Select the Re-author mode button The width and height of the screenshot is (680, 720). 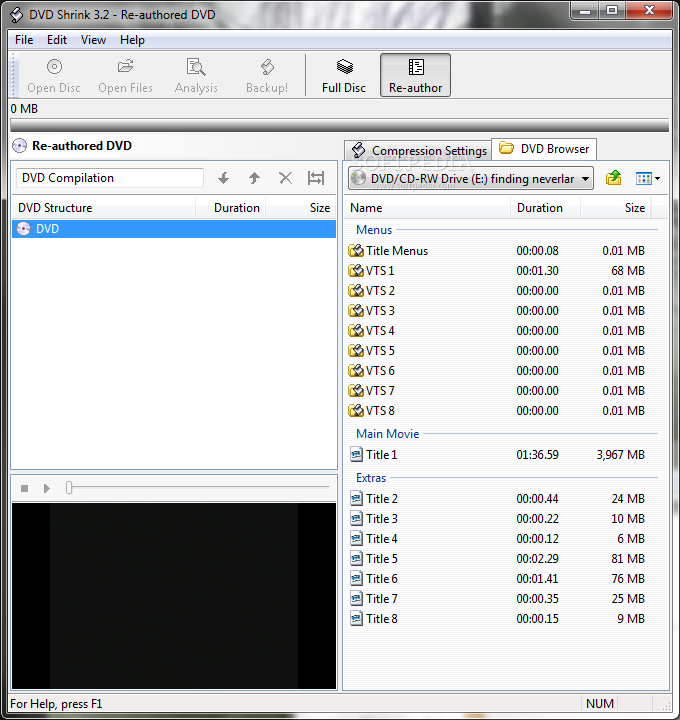click(x=416, y=75)
